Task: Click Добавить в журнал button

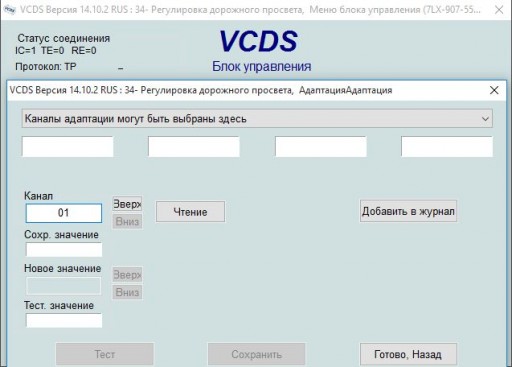Action: point(408,211)
